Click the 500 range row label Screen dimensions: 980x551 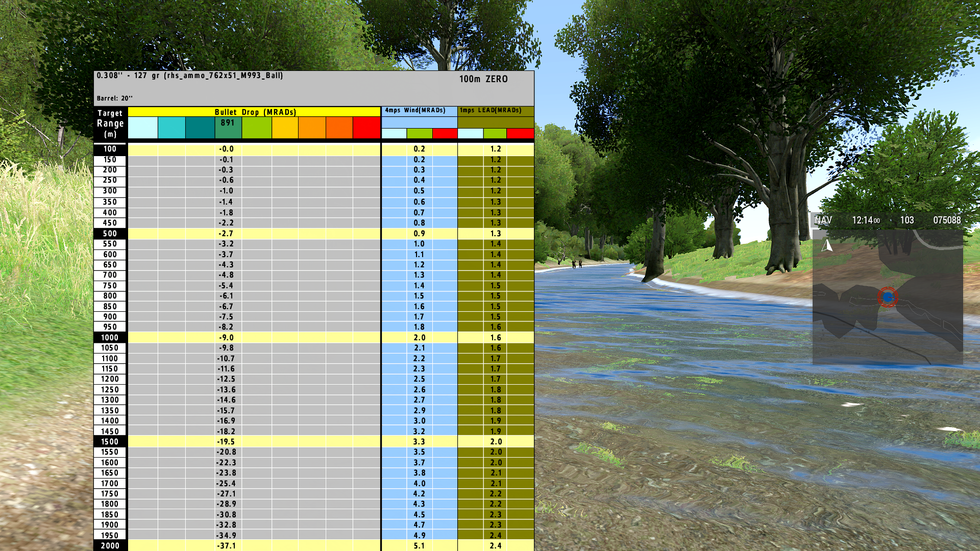pos(110,234)
